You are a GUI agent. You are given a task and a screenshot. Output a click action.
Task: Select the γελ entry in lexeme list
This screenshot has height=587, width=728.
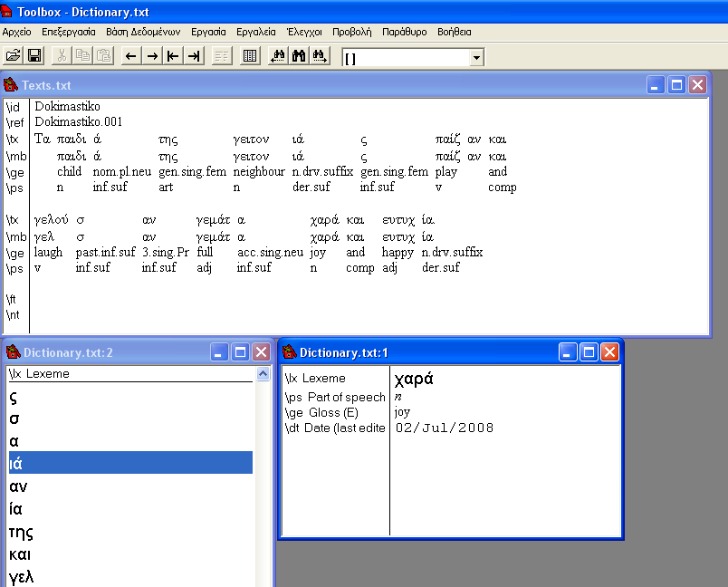click(130, 577)
